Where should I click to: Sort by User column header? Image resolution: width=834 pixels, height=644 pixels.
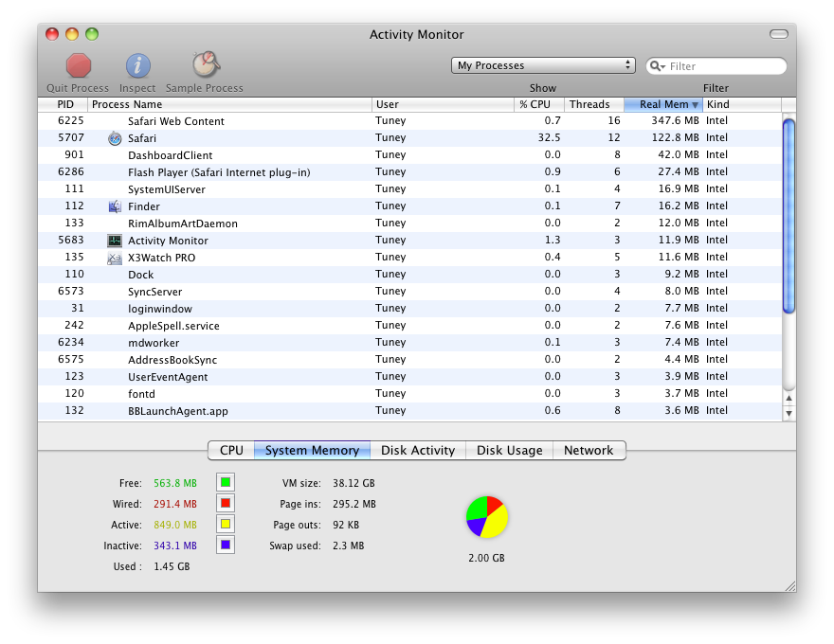coord(444,104)
